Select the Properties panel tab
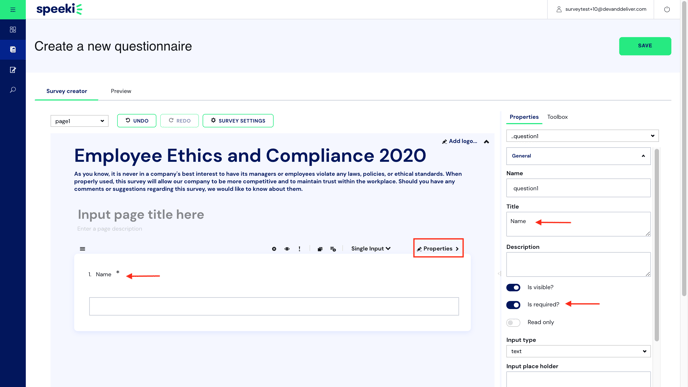688x387 pixels. click(524, 117)
